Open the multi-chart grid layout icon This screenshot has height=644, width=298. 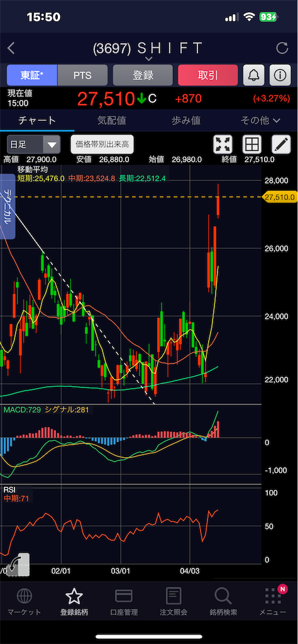(x=251, y=145)
